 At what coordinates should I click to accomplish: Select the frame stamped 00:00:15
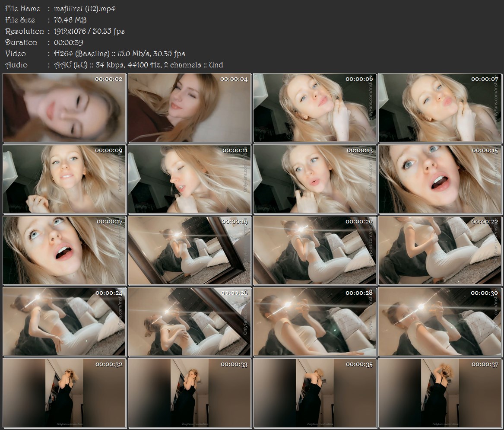pos(440,179)
